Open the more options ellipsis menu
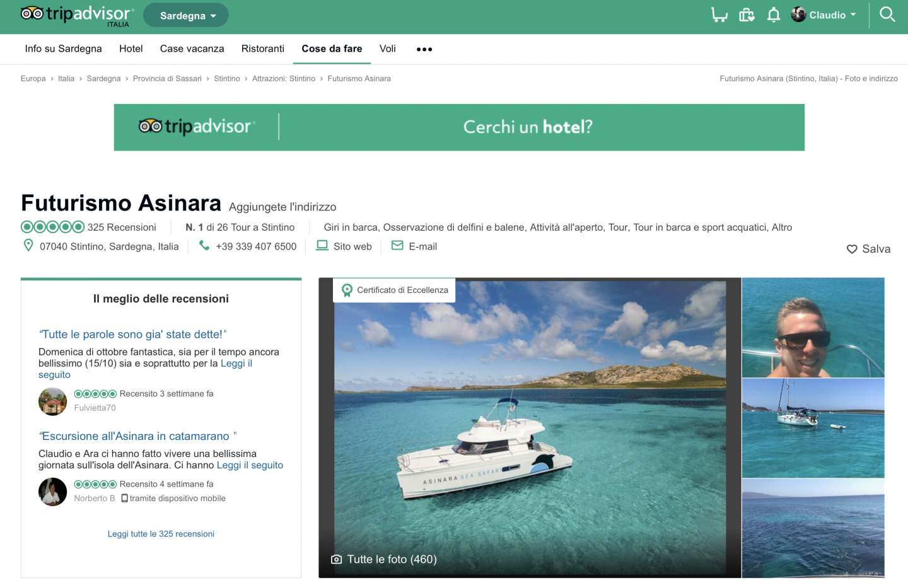The height and width of the screenshot is (588, 908). click(x=424, y=49)
